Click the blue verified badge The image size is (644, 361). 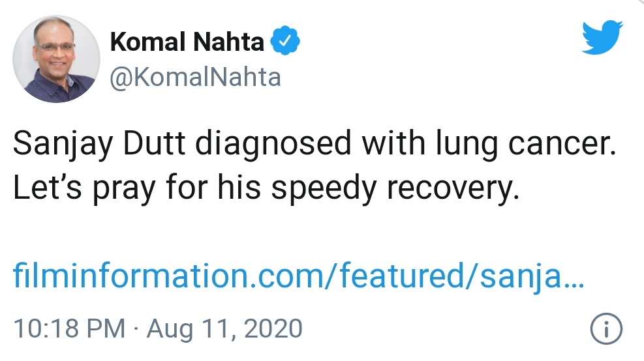[286, 43]
